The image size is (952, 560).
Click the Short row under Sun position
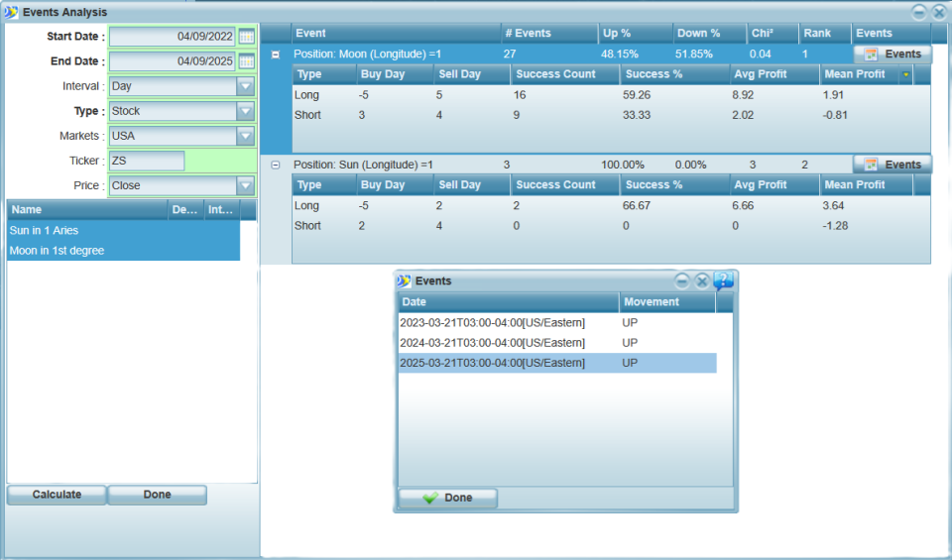point(612,226)
